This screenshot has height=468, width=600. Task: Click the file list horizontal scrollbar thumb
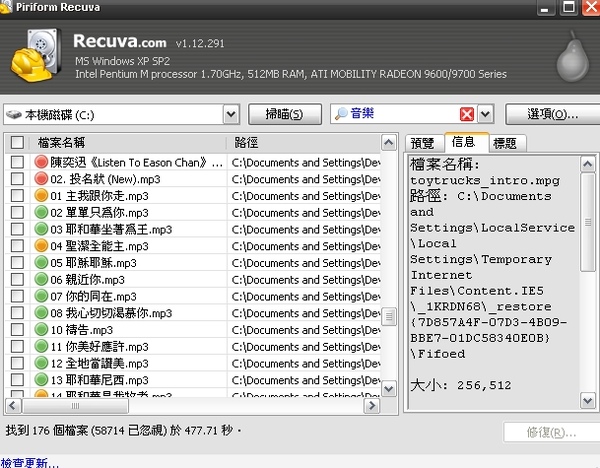pos(75,406)
